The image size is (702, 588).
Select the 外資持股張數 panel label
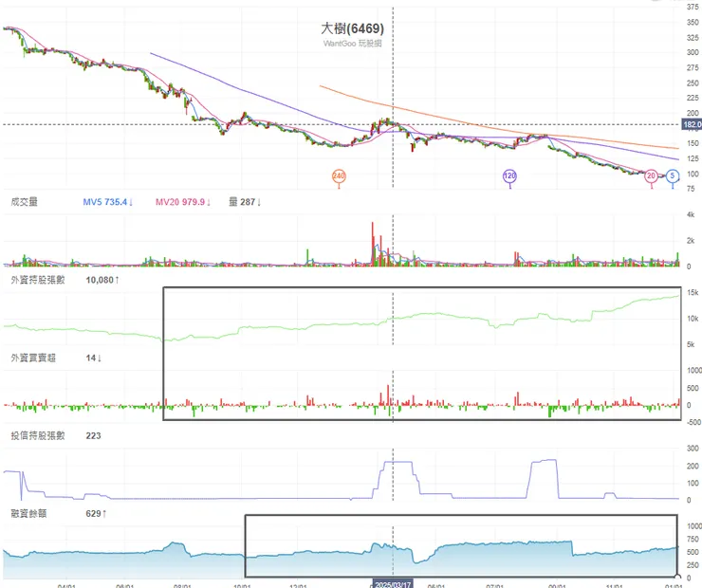tap(38, 280)
